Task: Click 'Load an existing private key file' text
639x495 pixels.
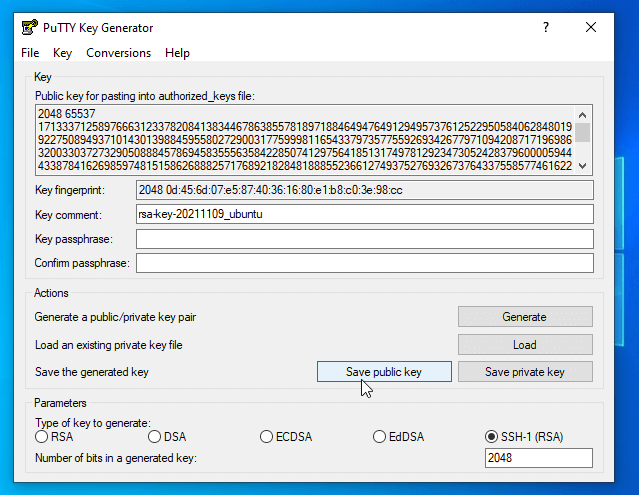Action: point(108,345)
